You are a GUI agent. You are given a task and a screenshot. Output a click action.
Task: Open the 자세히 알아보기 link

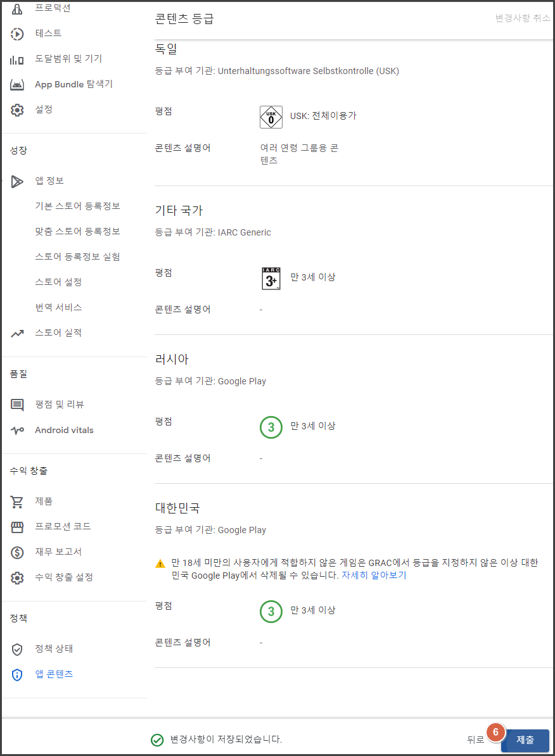[374, 576]
